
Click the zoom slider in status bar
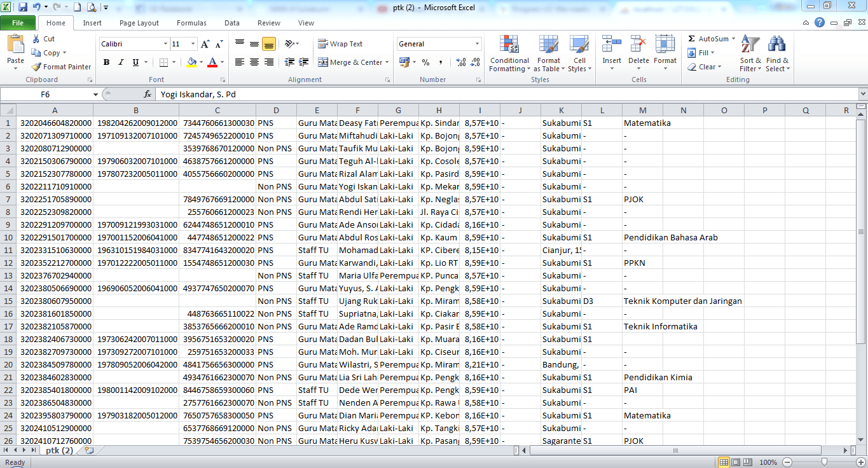pyautogui.click(x=824, y=462)
